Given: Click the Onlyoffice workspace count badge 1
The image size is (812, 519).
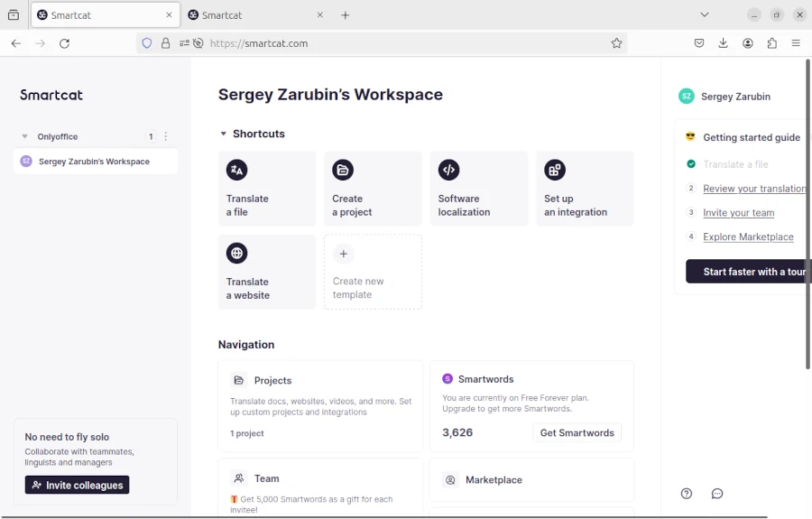Looking at the screenshot, I should click(151, 136).
